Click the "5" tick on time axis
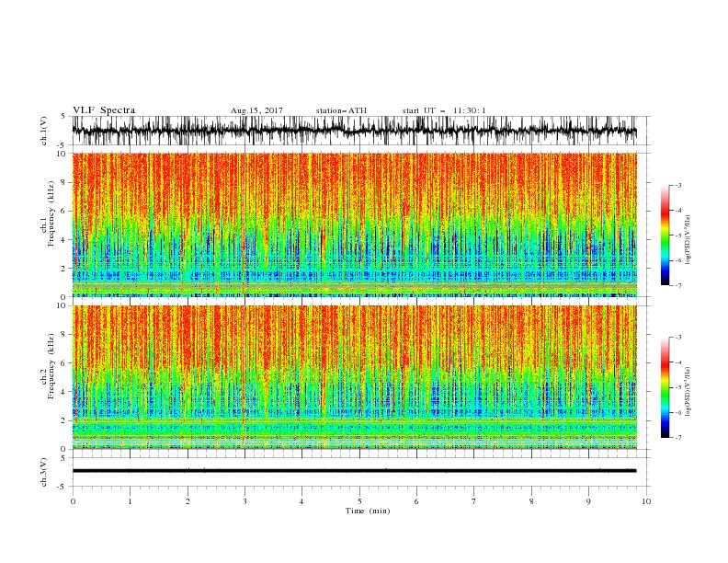The height and width of the screenshot is (563, 728). (359, 501)
